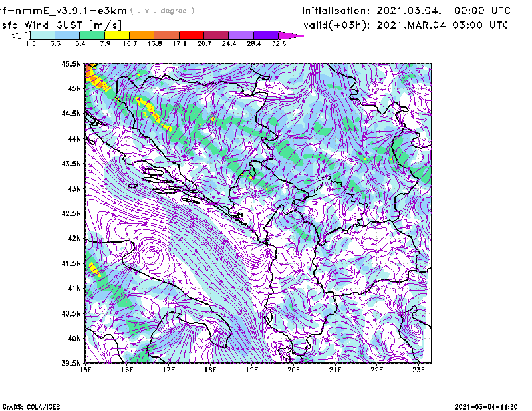Click the 43N latitude label
532x411 pixels.
[74, 188]
